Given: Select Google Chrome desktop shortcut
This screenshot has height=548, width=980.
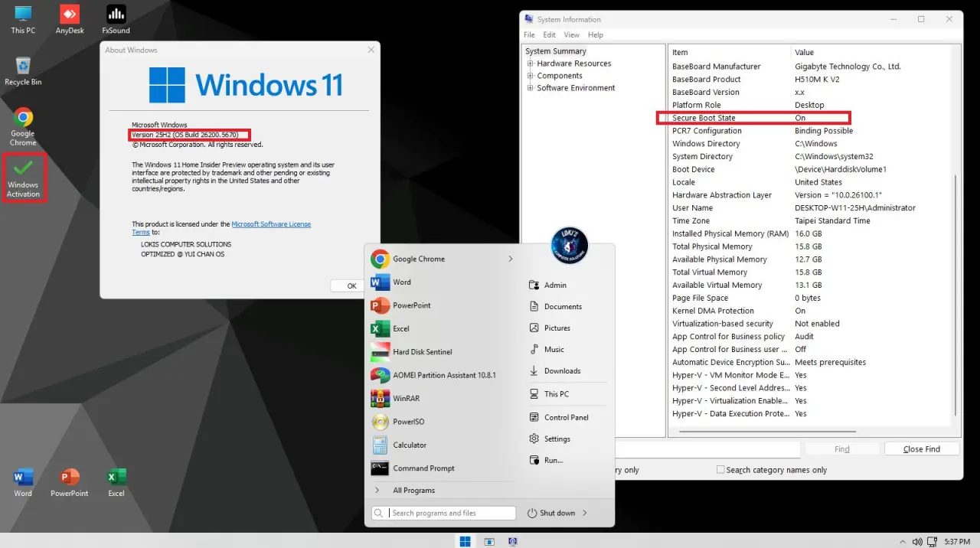Looking at the screenshot, I should [x=23, y=126].
